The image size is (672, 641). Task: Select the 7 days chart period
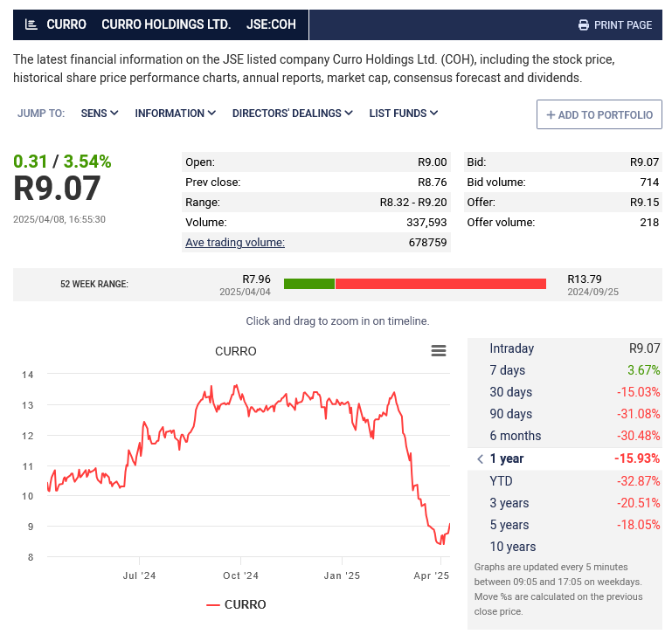click(x=565, y=370)
